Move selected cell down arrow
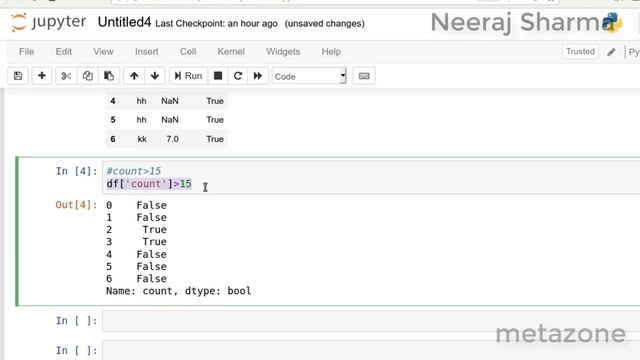 [x=155, y=76]
